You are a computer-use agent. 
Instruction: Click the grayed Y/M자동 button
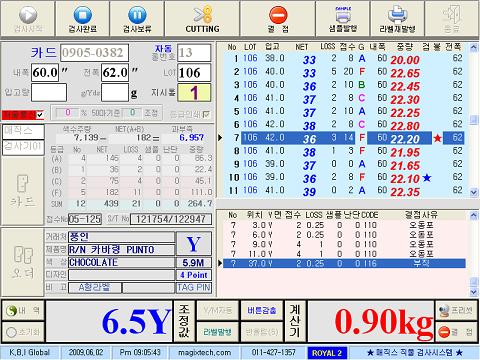click(x=217, y=311)
